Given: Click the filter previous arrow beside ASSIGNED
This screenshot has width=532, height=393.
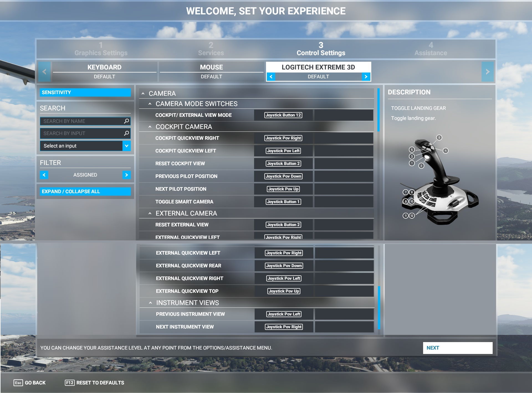Looking at the screenshot, I should (x=44, y=175).
